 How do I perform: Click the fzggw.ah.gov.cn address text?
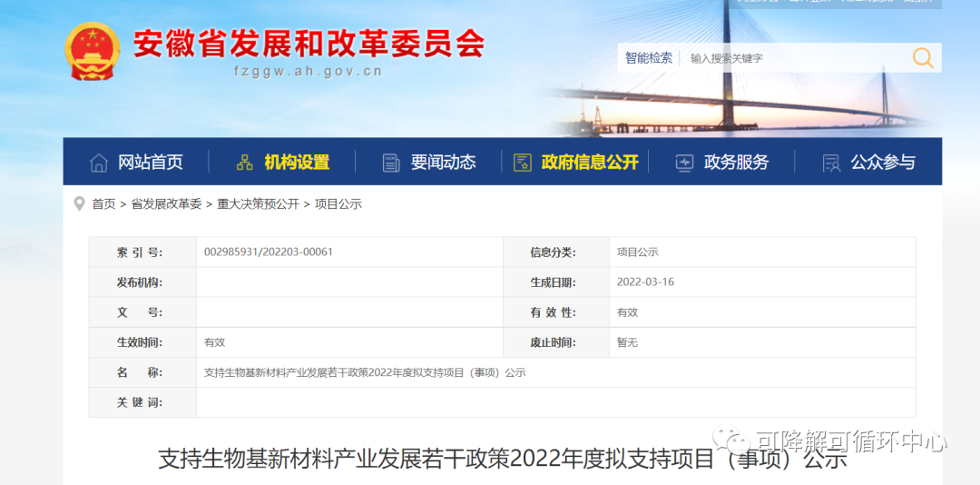(x=309, y=72)
